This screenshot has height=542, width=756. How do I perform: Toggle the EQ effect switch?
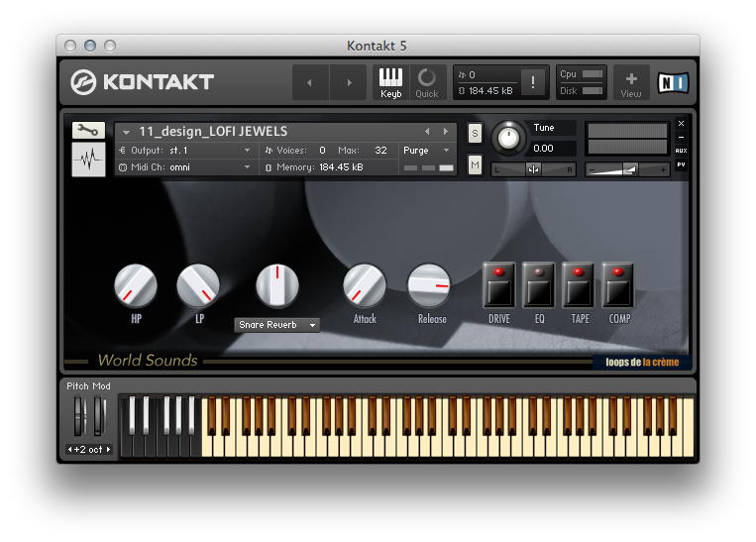click(x=539, y=285)
